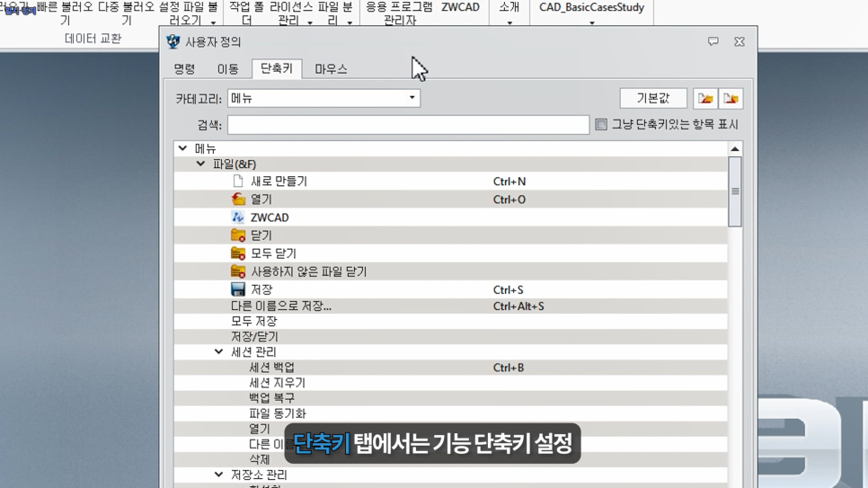Collapse the 저장소 관리 tree node
The image size is (868, 488).
218,475
